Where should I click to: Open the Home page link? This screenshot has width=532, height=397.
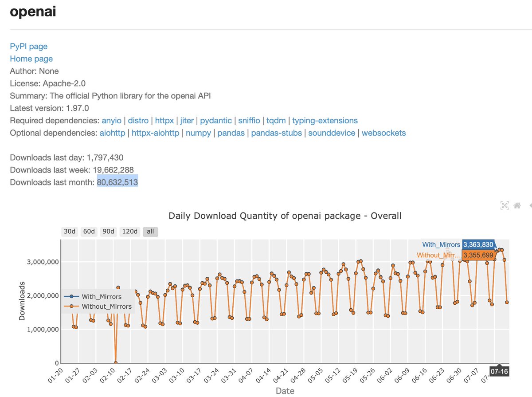pos(31,59)
